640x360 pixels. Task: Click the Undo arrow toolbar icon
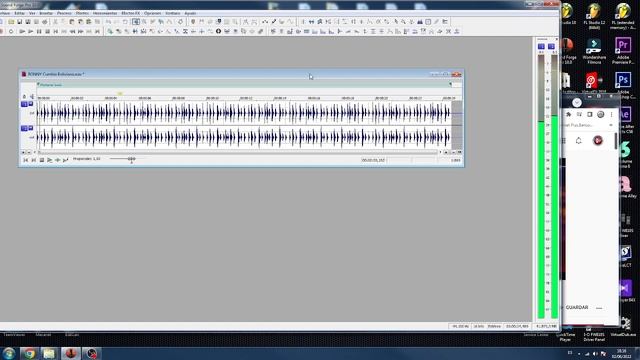click(109, 22)
